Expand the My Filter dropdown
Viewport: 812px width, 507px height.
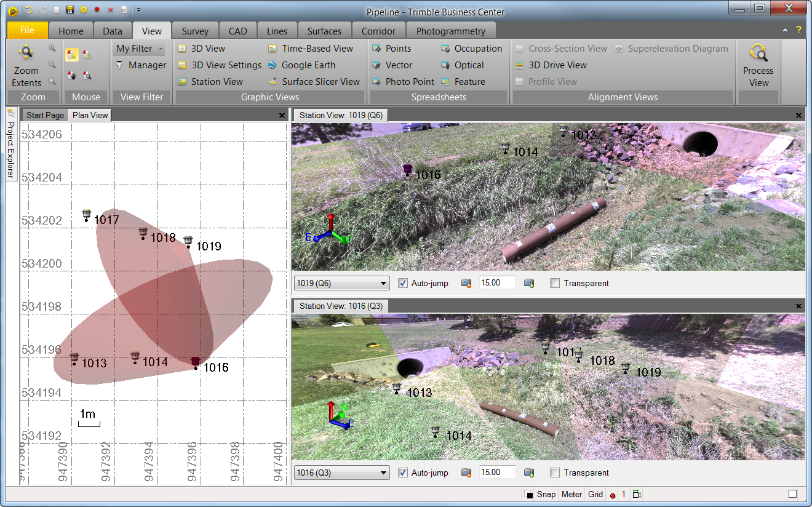[161, 49]
